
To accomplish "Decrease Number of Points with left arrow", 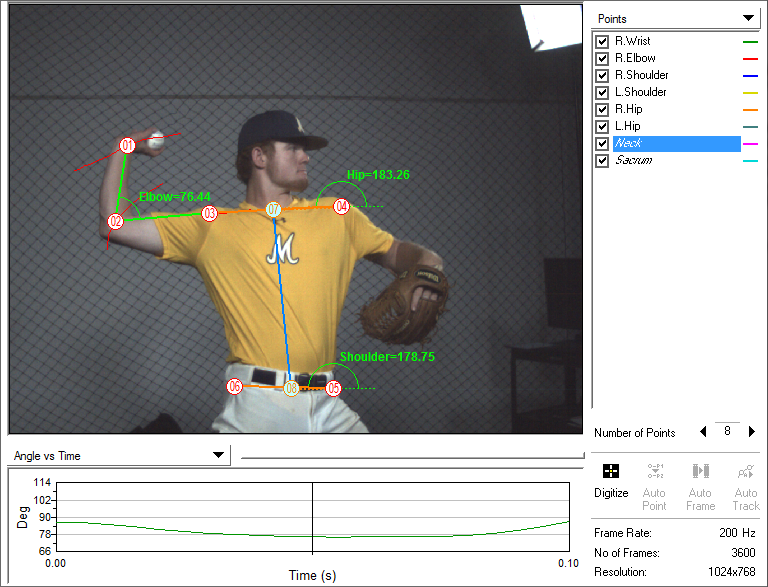I will click(x=703, y=432).
